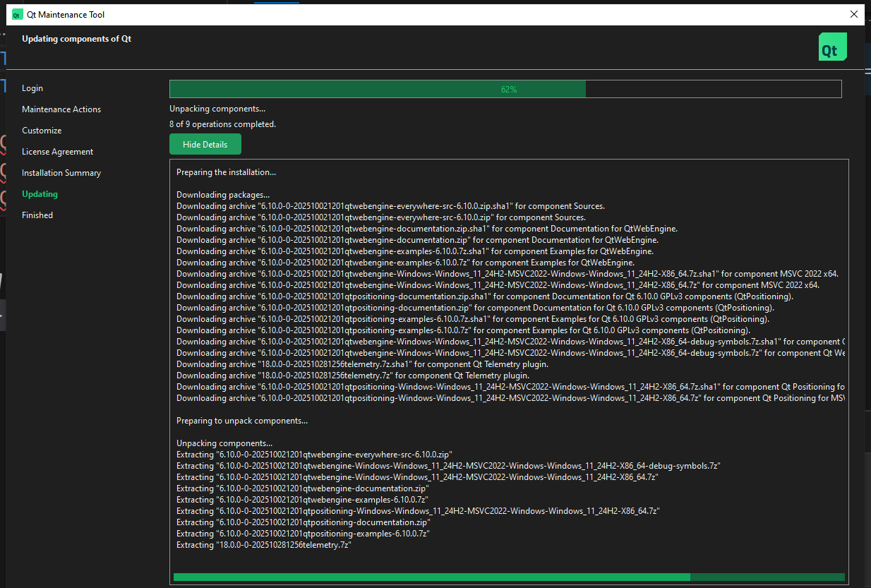871x588 pixels.
Task: Click the "Downloading packages..." log line
Action: click(223, 195)
